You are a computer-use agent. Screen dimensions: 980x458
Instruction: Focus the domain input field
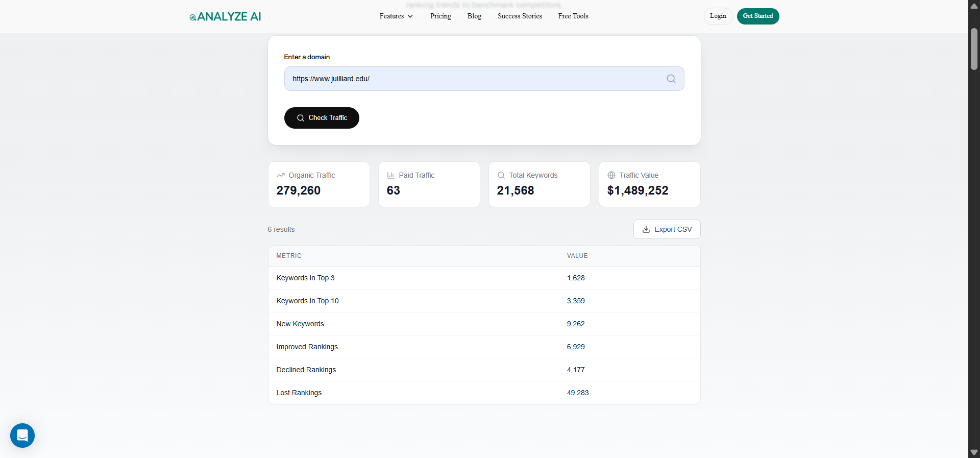(484, 79)
